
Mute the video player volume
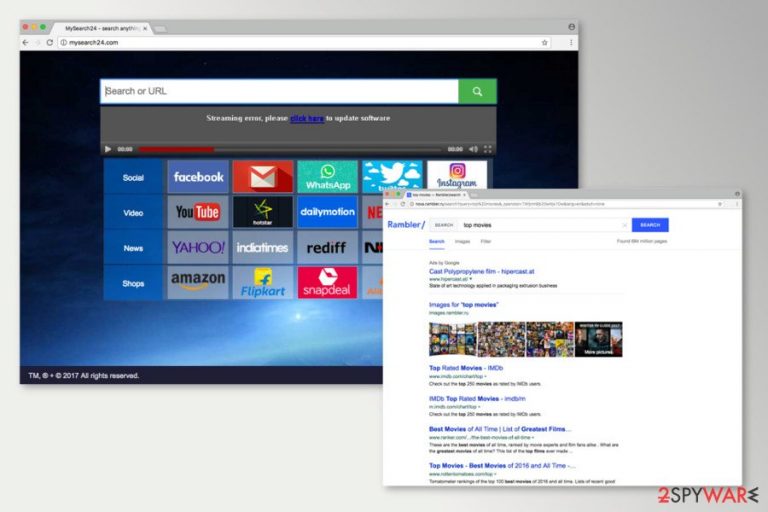point(473,149)
